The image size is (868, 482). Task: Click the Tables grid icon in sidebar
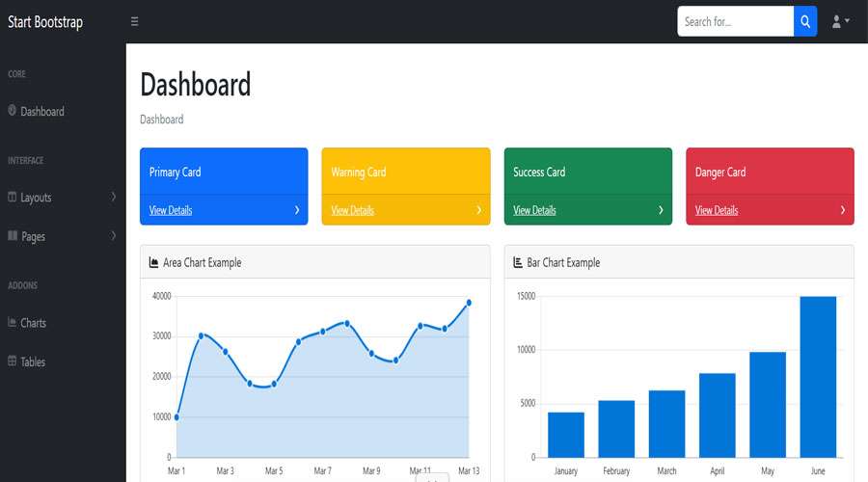pyautogui.click(x=12, y=361)
